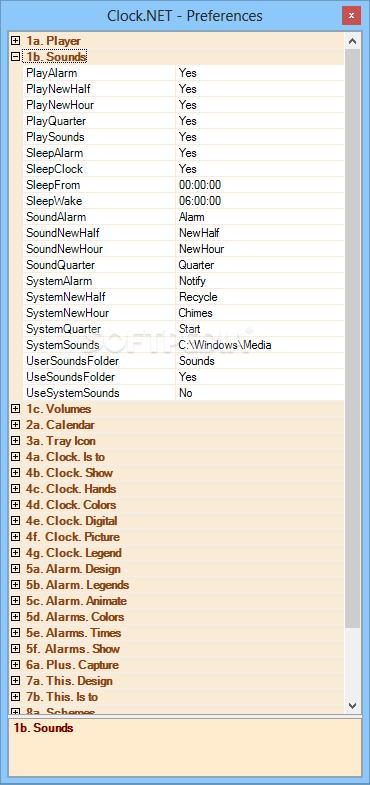Click the vertical scrollbar thumb
The image size is (370, 785).
(x=352, y=338)
